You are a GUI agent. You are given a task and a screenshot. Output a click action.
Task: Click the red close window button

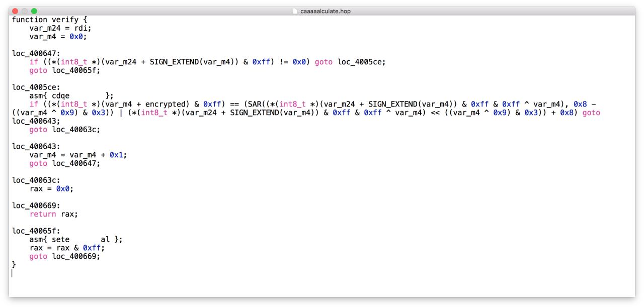click(x=14, y=11)
